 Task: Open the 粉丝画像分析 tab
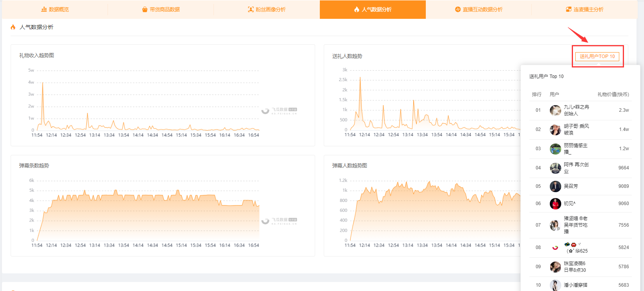(267, 9)
